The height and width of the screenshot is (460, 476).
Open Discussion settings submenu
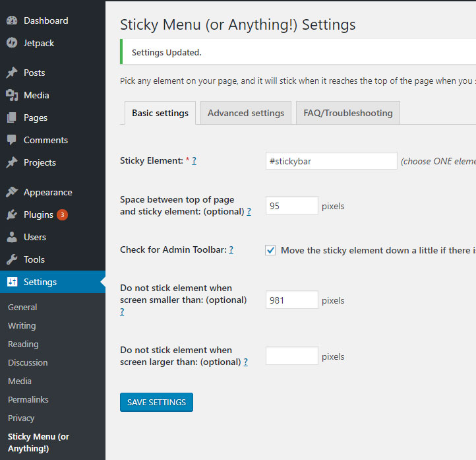tap(28, 363)
